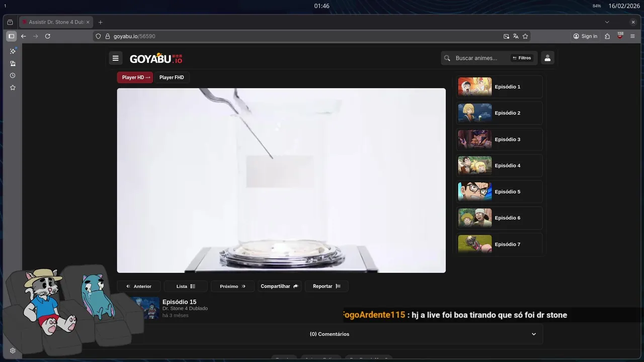
Task: Switch to Player FHD
Action: point(172,77)
